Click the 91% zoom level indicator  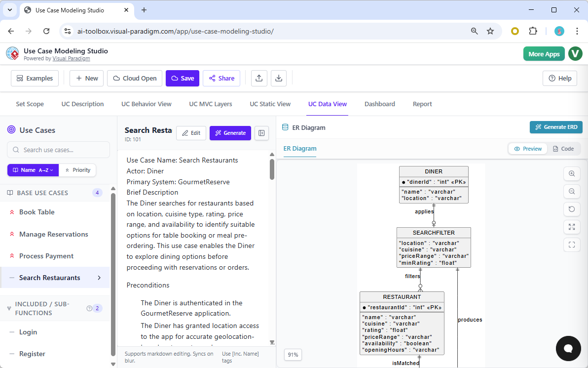pyautogui.click(x=293, y=355)
